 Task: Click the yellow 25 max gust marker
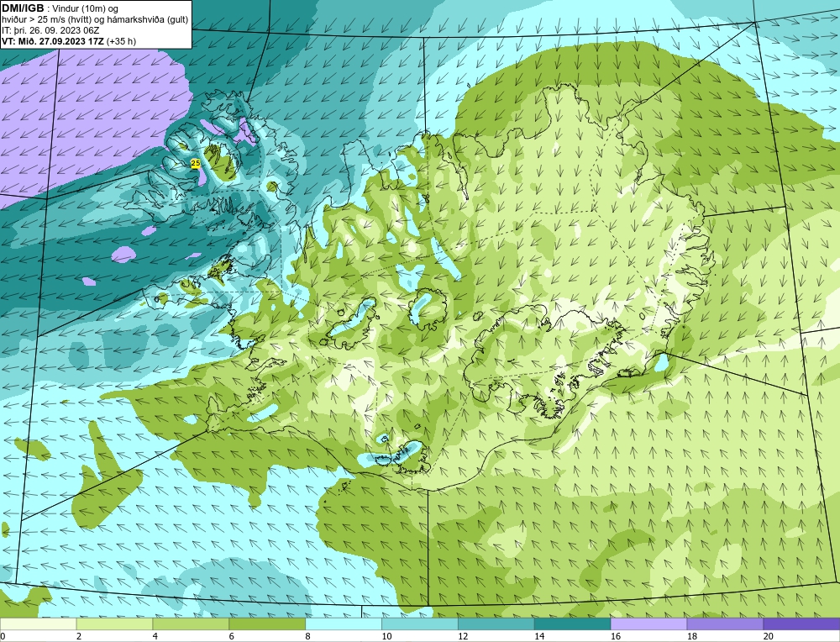196,163
